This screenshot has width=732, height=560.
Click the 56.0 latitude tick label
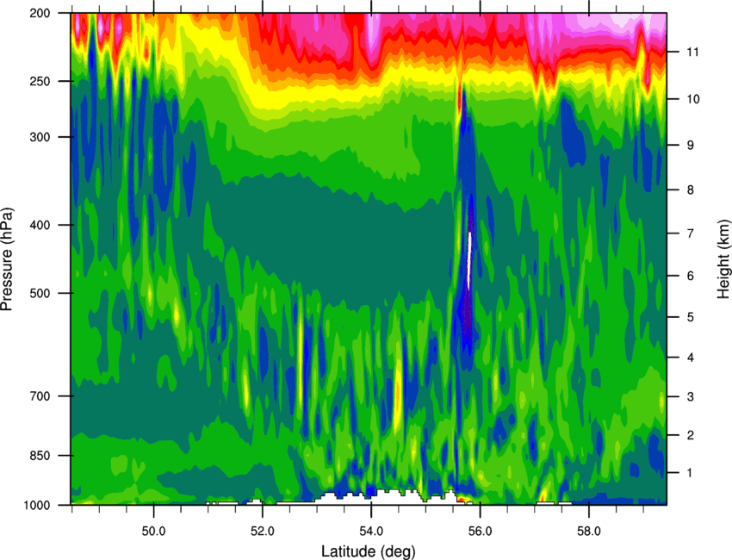click(x=480, y=532)
